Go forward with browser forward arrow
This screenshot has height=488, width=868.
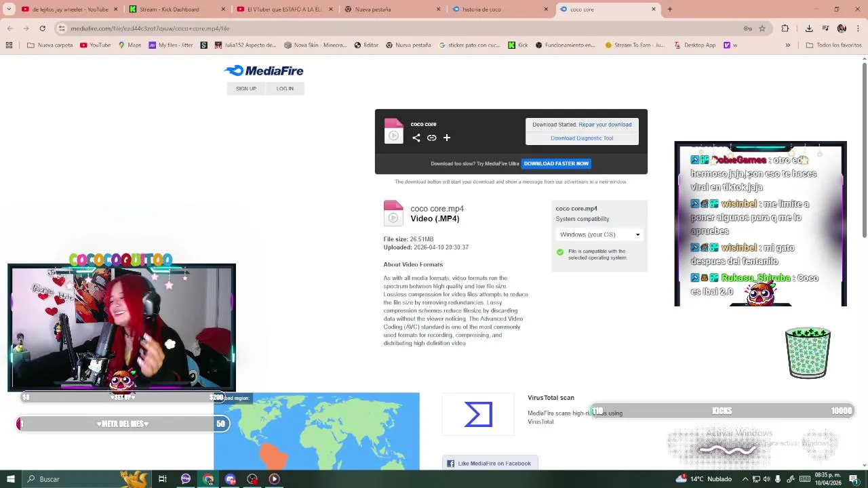click(26, 28)
